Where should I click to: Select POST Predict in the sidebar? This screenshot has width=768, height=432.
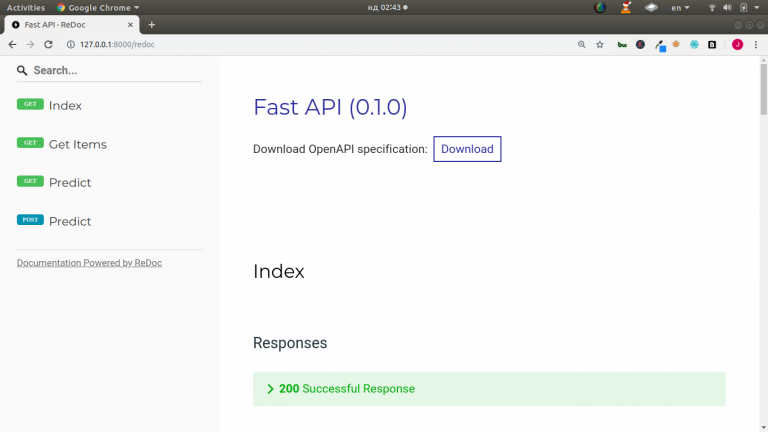[x=54, y=221]
